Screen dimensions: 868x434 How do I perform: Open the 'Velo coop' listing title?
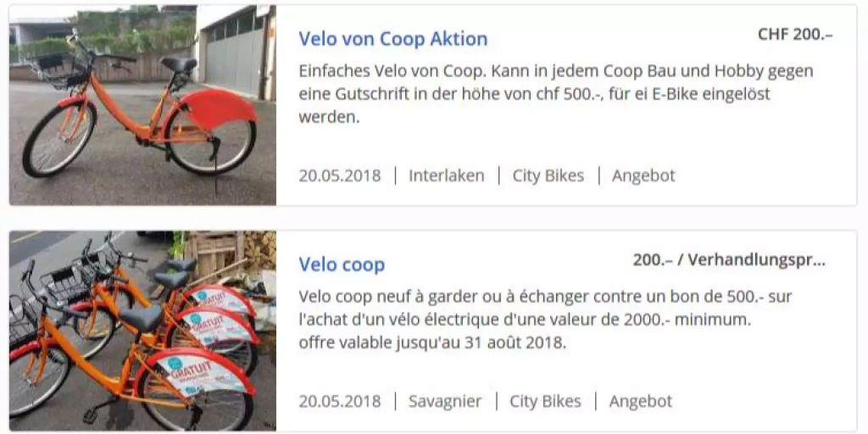tap(342, 264)
